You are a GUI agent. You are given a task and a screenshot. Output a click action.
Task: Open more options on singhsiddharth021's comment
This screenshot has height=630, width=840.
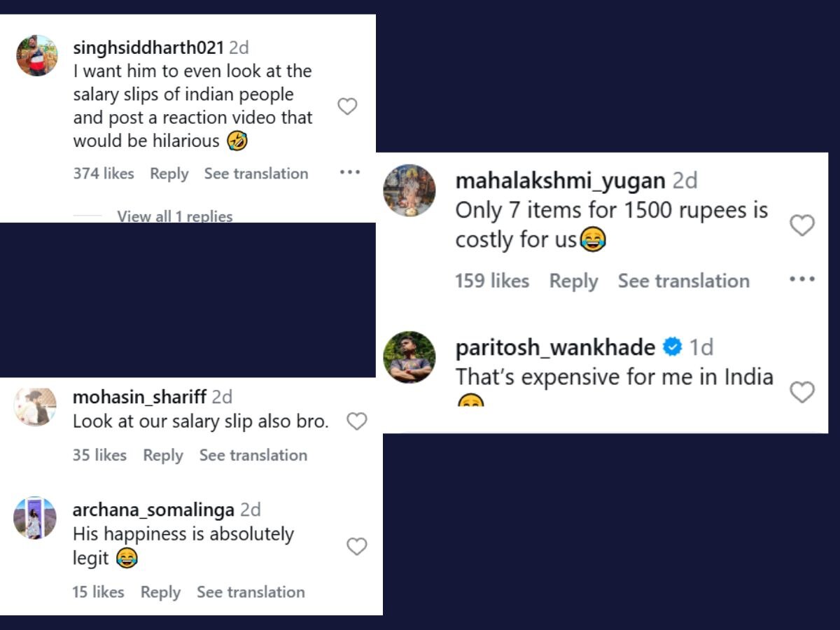(x=349, y=173)
